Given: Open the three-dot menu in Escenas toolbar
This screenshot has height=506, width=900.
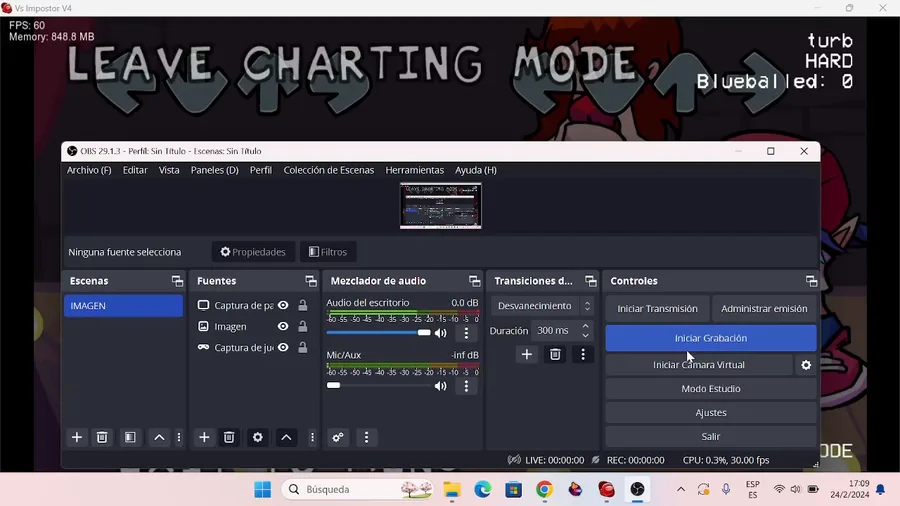Looking at the screenshot, I should pyautogui.click(x=179, y=437).
